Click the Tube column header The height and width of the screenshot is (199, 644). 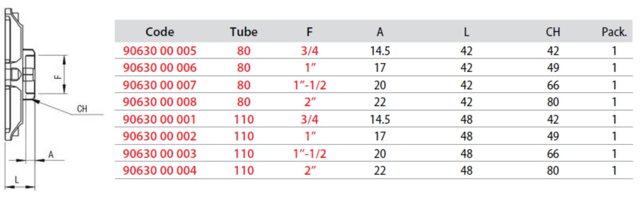click(x=244, y=32)
